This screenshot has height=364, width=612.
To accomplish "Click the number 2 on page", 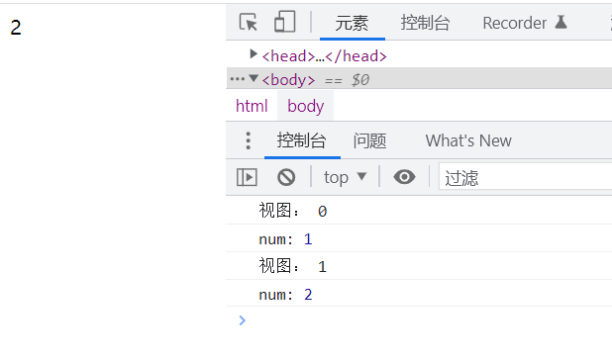I will coord(16,28).
